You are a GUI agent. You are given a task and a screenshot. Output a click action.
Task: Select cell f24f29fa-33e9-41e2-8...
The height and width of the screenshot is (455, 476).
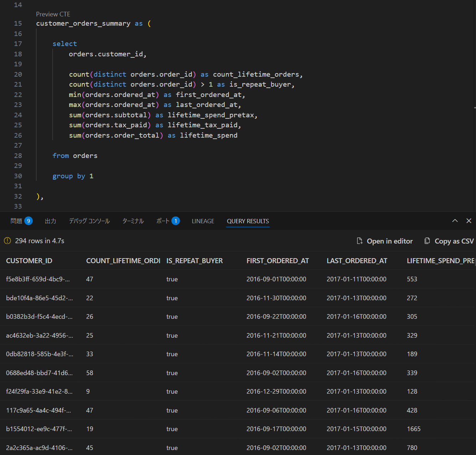[x=39, y=392]
